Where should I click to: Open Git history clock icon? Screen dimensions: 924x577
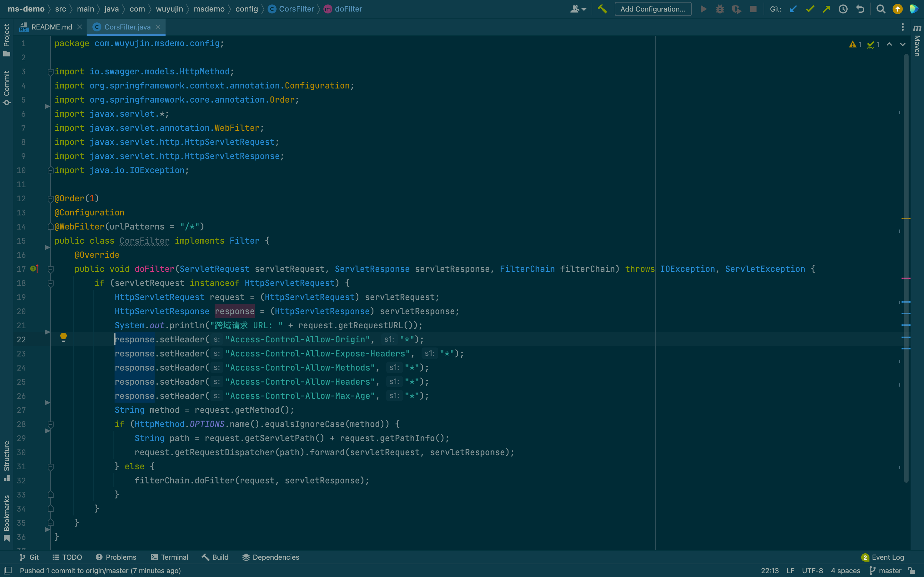(843, 9)
